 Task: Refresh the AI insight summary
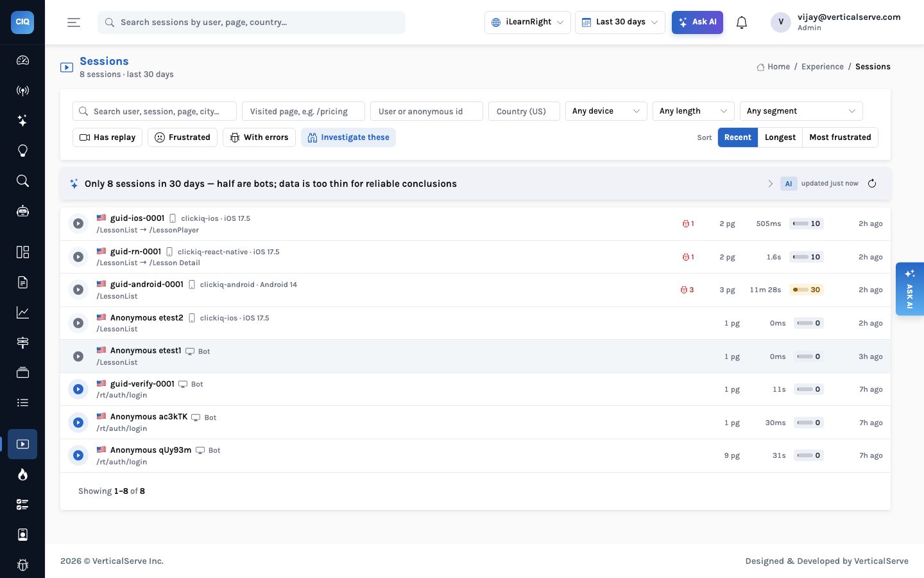point(872,184)
